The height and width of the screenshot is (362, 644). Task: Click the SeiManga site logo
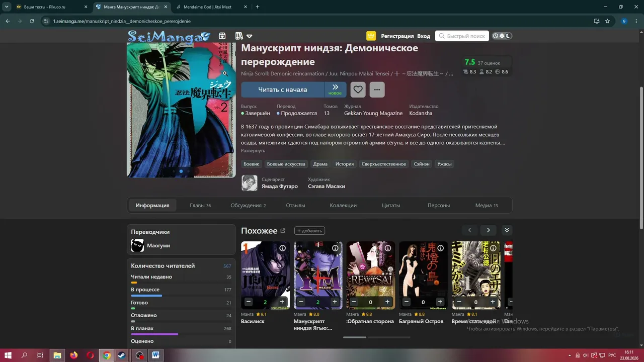pyautogui.click(x=169, y=36)
